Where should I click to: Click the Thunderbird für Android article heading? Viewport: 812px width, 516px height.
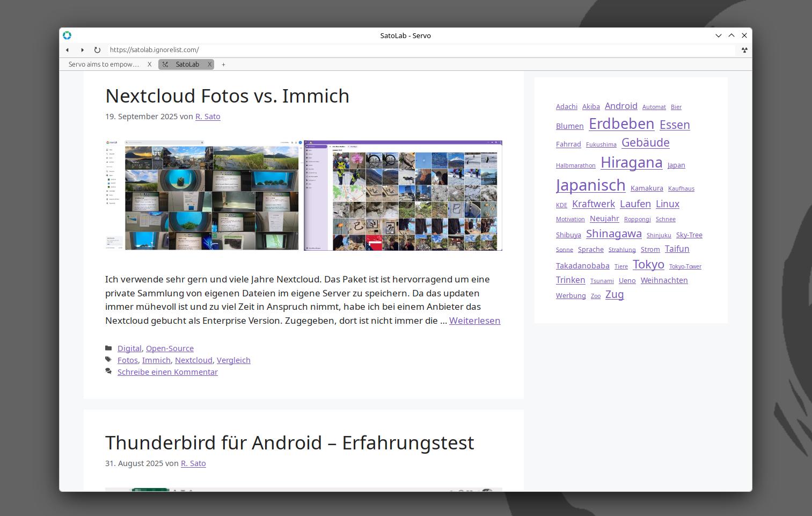[x=289, y=443]
